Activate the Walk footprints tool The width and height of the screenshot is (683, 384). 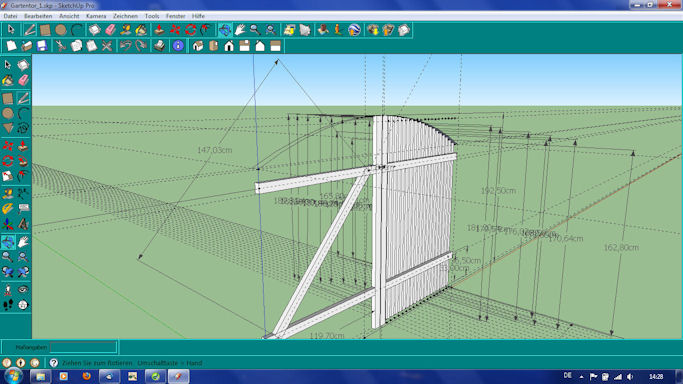tap(8, 305)
